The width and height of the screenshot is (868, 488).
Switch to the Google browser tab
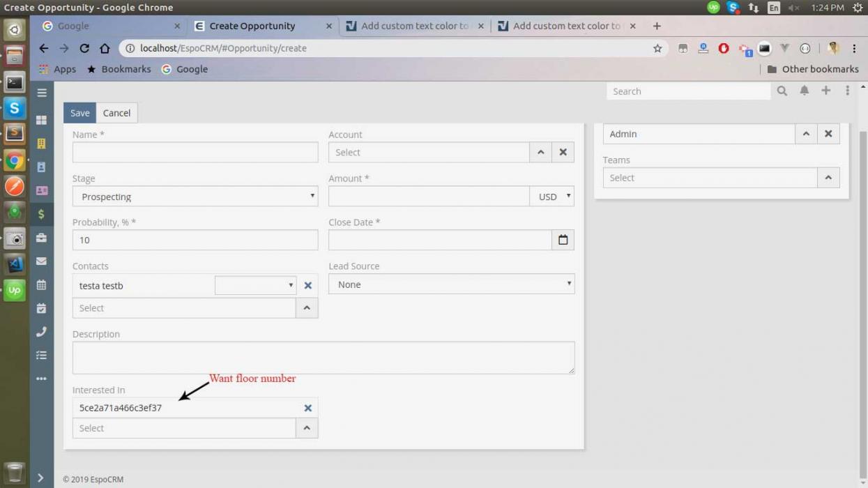pyautogui.click(x=105, y=26)
